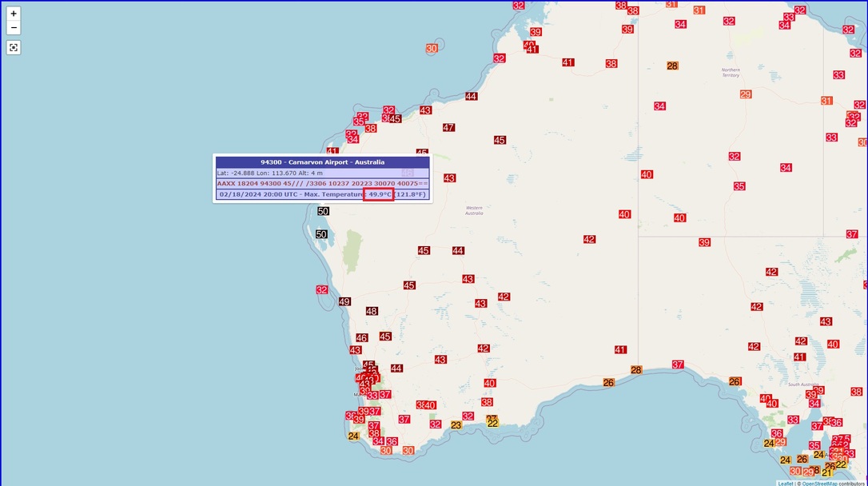
Task: Click the dark 48 temperature marker
Action: 372,311
